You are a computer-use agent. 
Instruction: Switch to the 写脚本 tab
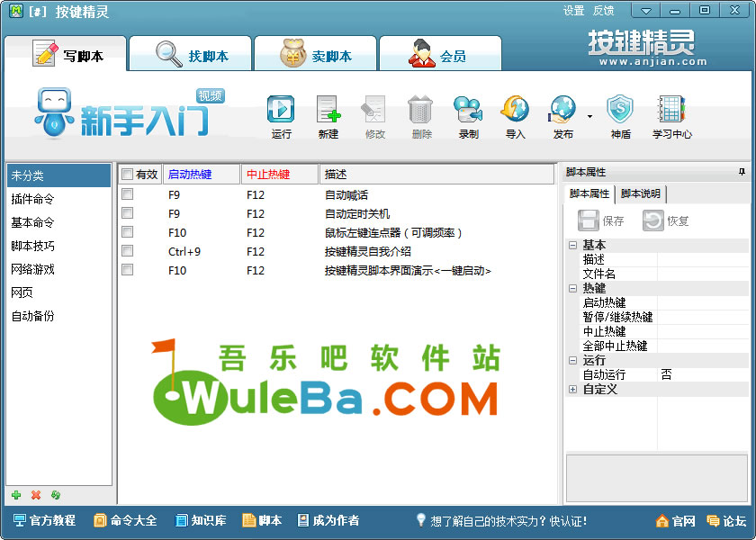coord(66,54)
